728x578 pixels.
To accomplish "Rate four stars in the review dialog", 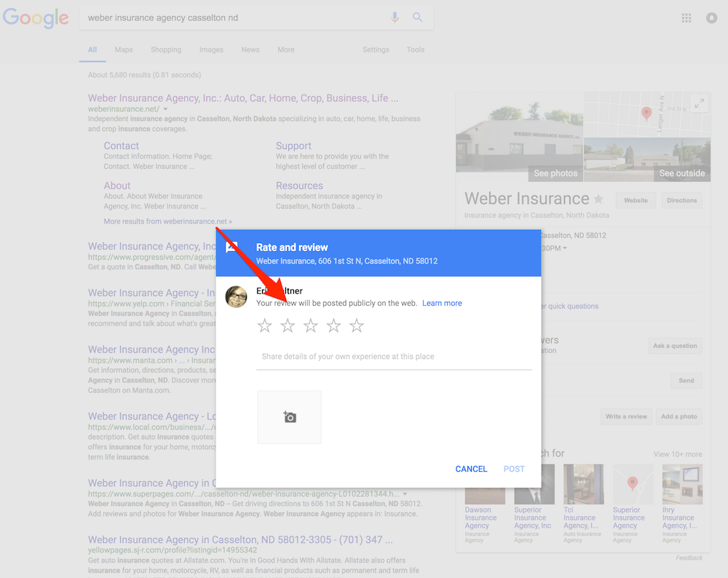I will [x=334, y=325].
